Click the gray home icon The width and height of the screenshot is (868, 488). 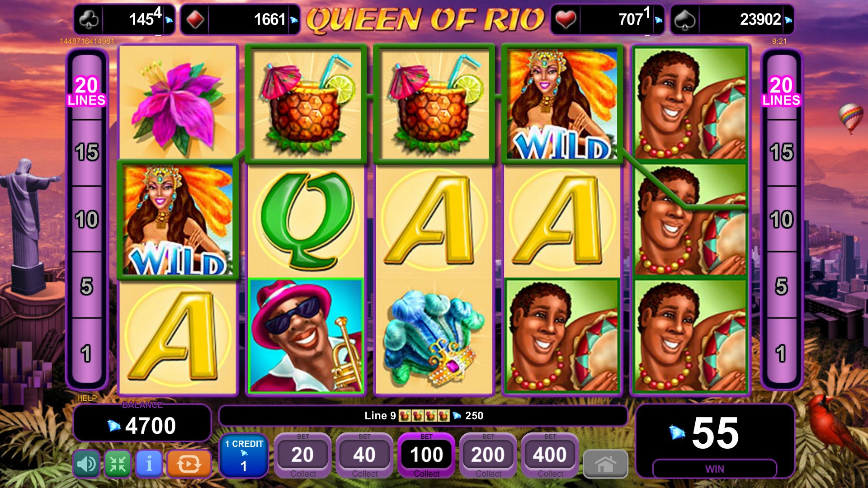point(605,464)
